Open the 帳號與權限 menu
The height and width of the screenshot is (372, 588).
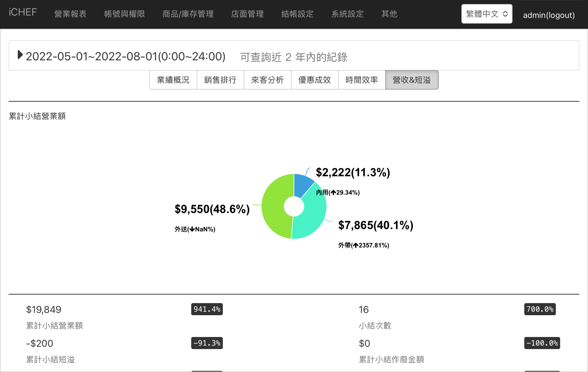click(125, 14)
